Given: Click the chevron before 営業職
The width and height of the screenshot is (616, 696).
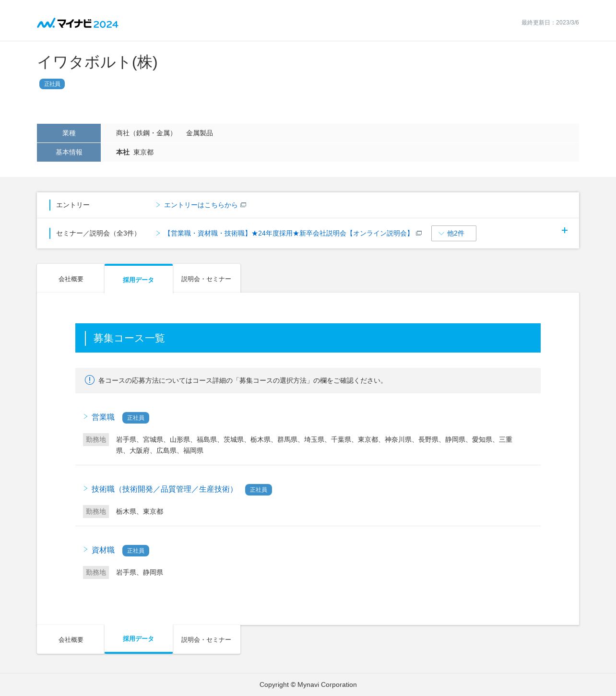Looking at the screenshot, I should tap(86, 417).
